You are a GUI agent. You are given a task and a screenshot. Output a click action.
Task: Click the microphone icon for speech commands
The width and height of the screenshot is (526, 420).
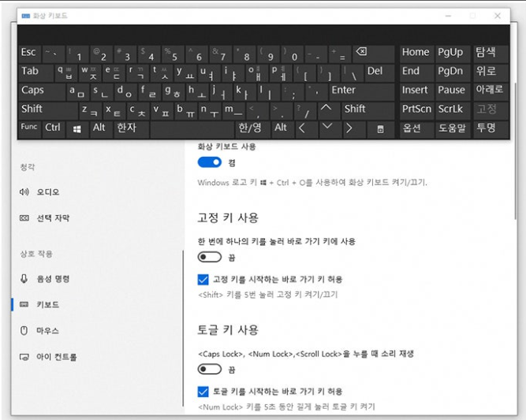[24, 278]
